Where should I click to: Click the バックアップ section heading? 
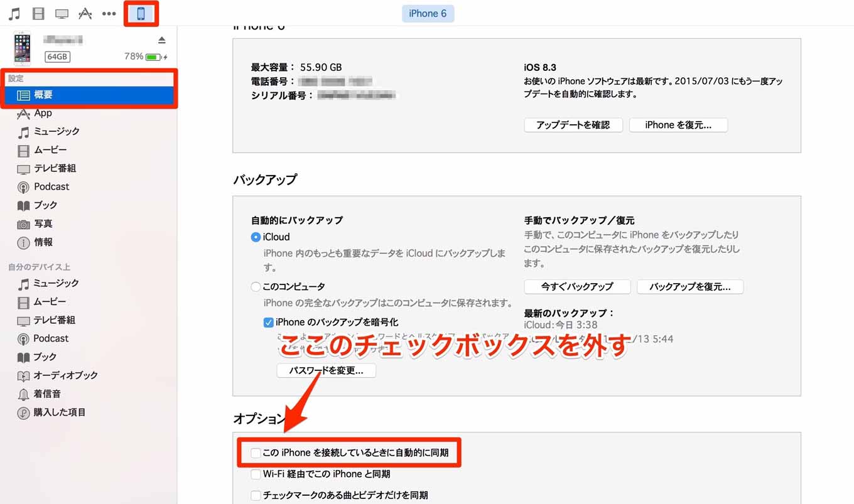coord(265,180)
